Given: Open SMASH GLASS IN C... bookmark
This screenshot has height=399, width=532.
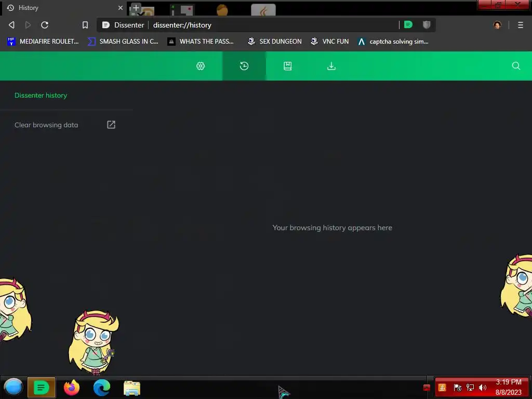Looking at the screenshot, I should point(123,42).
